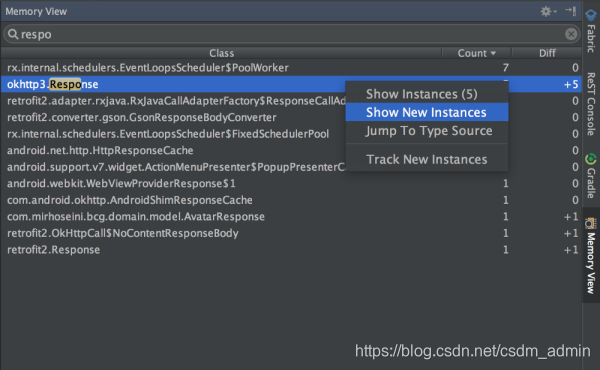The width and height of the screenshot is (600, 370).
Task: Select the EventLoopsScheduler$PoolWorker row
Action: click(x=291, y=68)
